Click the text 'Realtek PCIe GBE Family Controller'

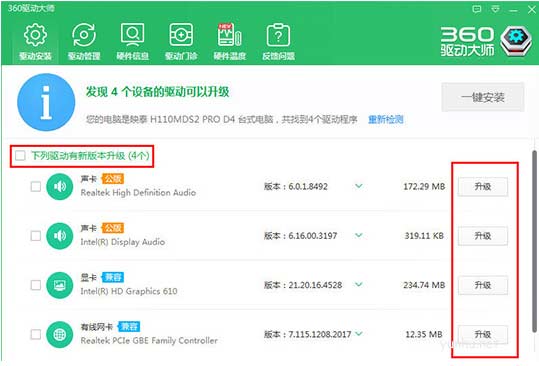(149, 341)
